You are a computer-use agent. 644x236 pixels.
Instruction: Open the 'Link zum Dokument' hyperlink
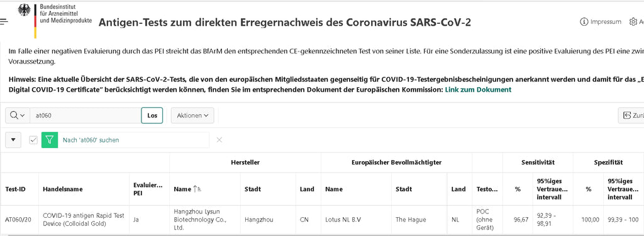click(478, 89)
